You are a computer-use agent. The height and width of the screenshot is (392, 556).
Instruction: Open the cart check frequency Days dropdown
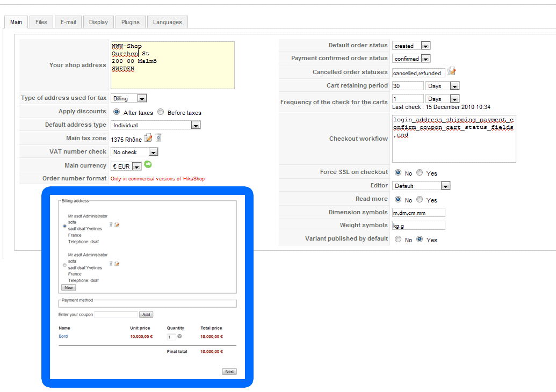coord(443,98)
